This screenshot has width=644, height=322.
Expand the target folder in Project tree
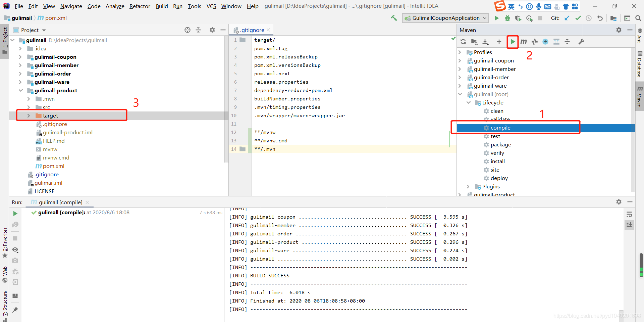tap(29, 116)
